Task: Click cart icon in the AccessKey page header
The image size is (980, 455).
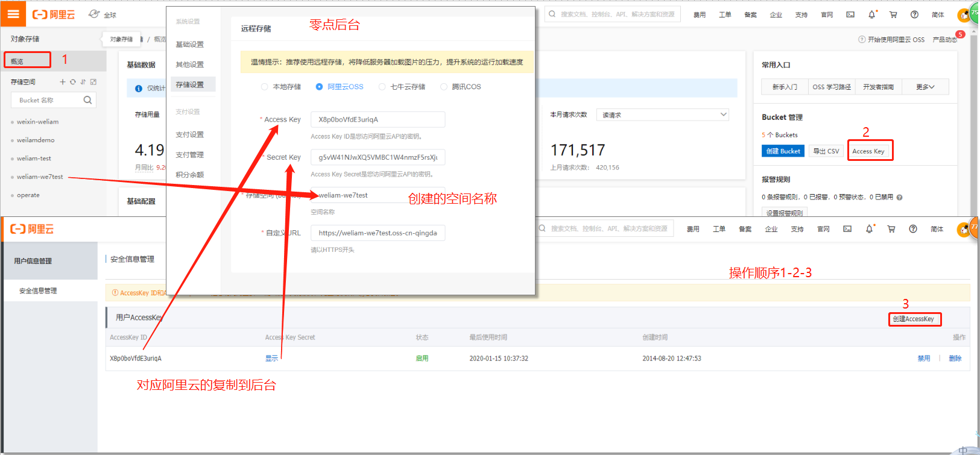Action: point(891,229)
